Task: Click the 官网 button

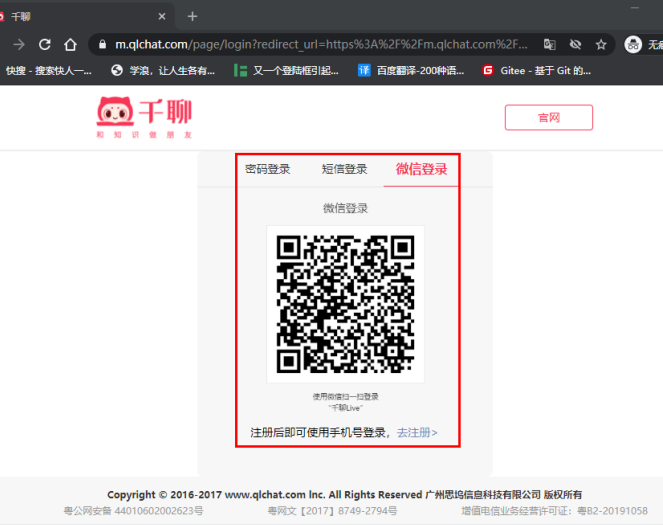Action: tap(549, 118)
